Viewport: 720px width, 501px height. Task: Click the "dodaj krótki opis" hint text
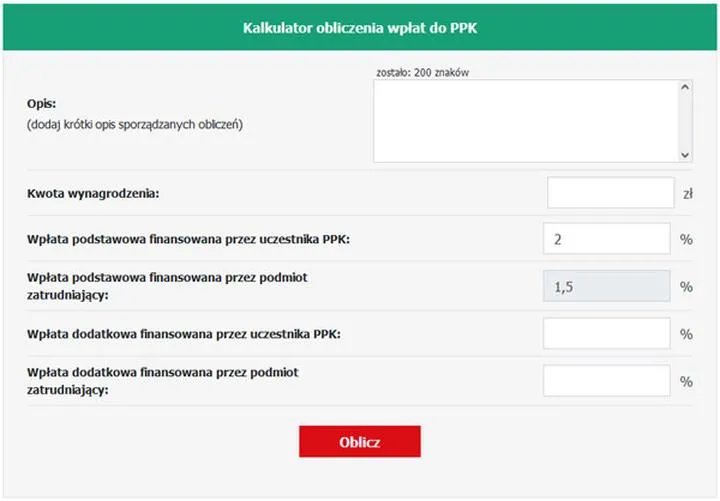click(x=135, y=125)
